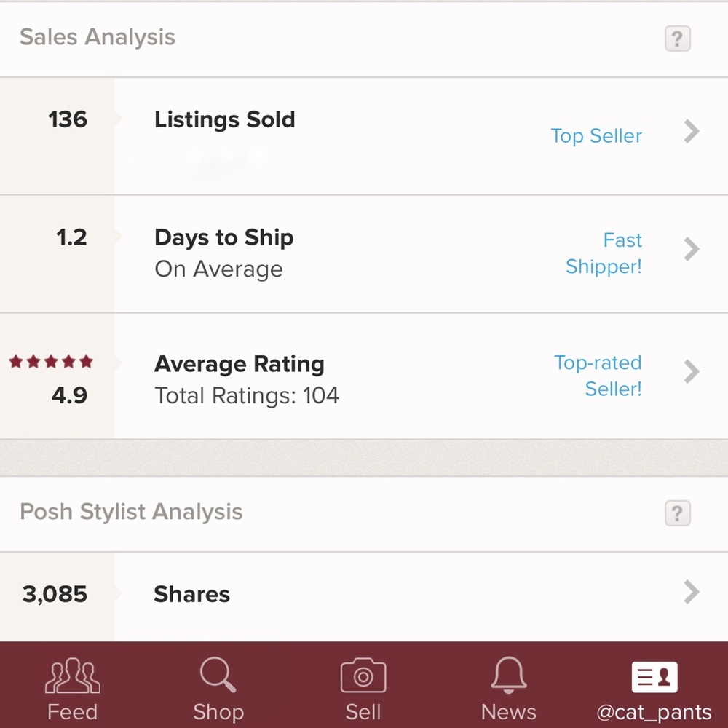Open the Top Seller link
The image size is (728, 728).
tap(596, 136)
